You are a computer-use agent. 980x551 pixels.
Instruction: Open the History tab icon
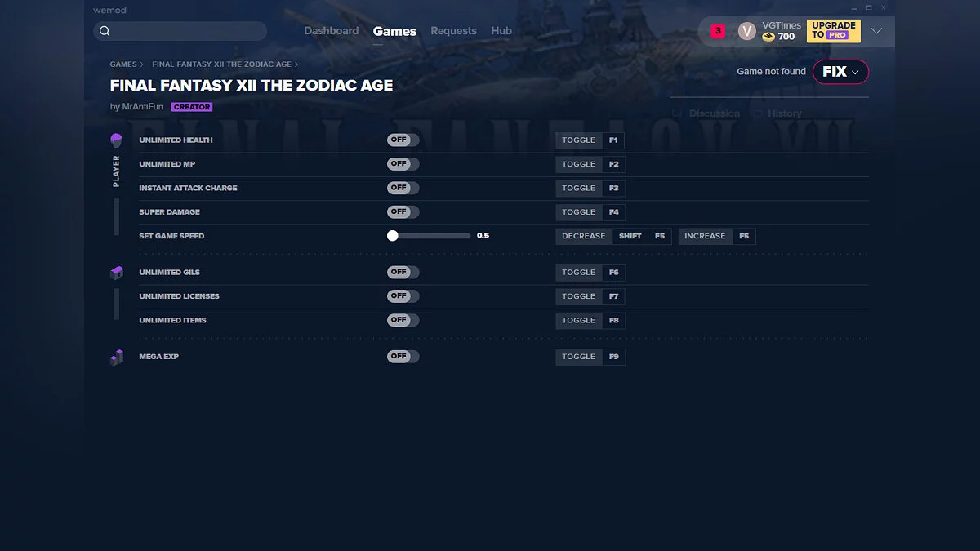click(759, 113)
